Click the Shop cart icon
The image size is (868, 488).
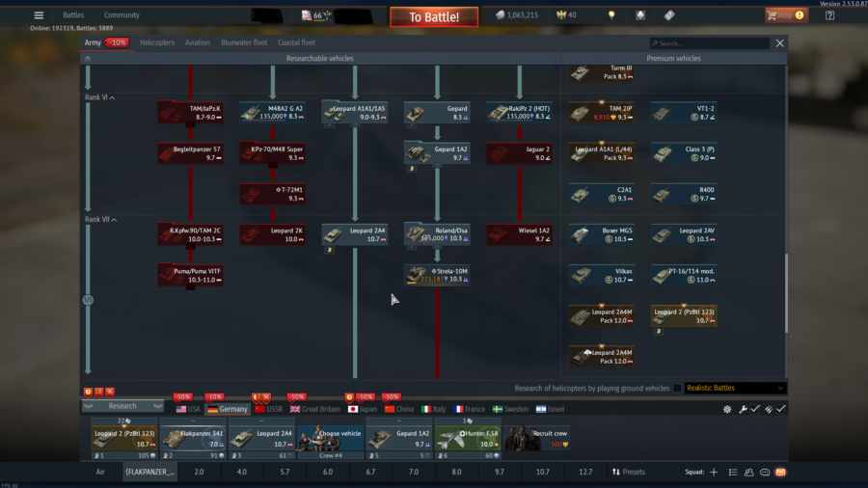[773, 15]
